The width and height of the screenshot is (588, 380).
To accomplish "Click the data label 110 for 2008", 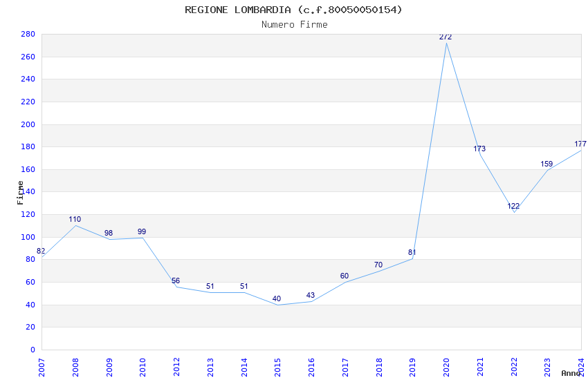I will pos(75,219).
